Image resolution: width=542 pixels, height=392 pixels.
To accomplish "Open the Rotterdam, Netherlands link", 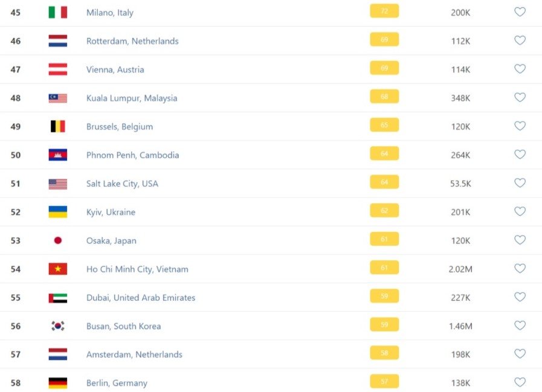I will (132, 41).
